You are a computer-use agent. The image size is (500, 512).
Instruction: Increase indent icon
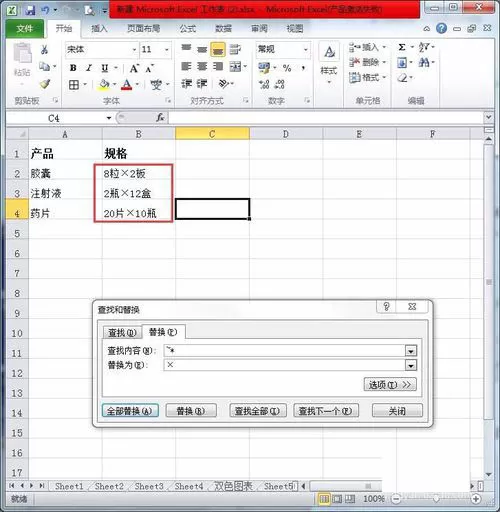[202, 84]
